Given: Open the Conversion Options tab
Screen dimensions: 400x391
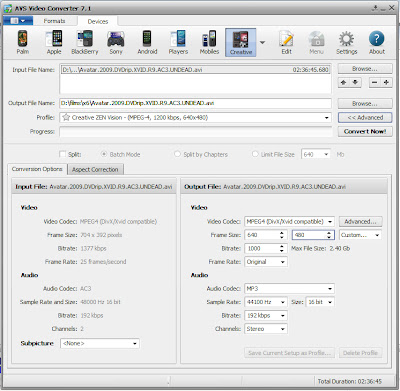Looking at the screenshot, I should point(37,169).
